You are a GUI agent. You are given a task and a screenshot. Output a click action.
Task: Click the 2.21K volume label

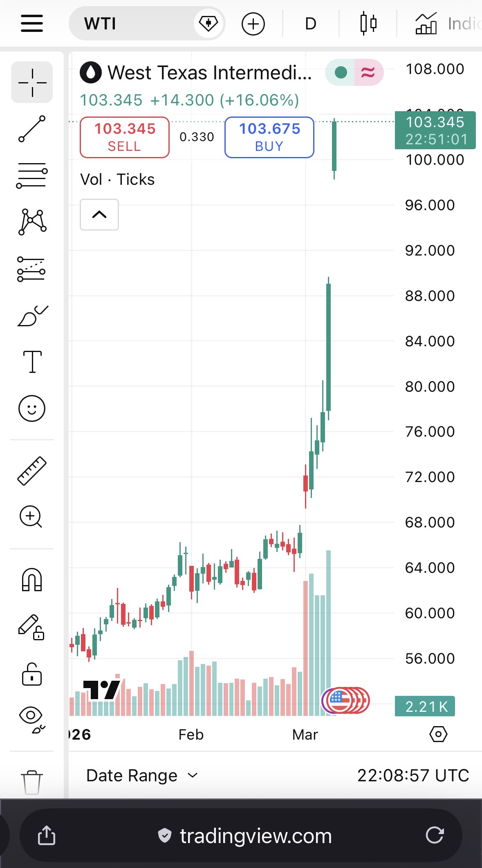425,707
